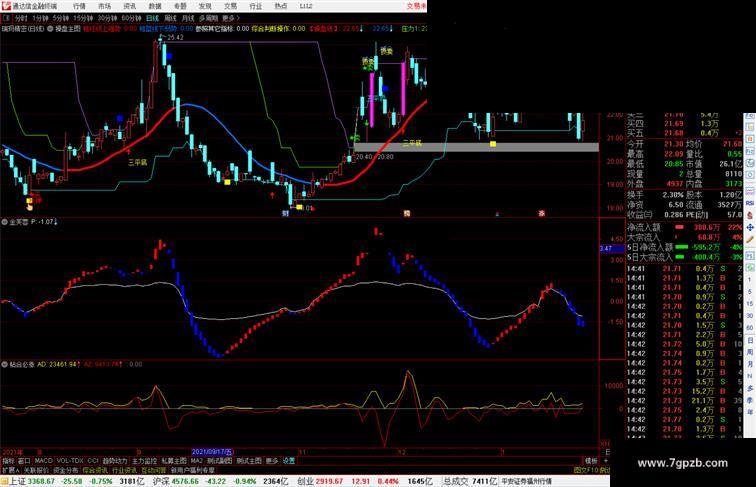Click the pencil drawing tool icon
756x487 pixels.
pos(750,239)
